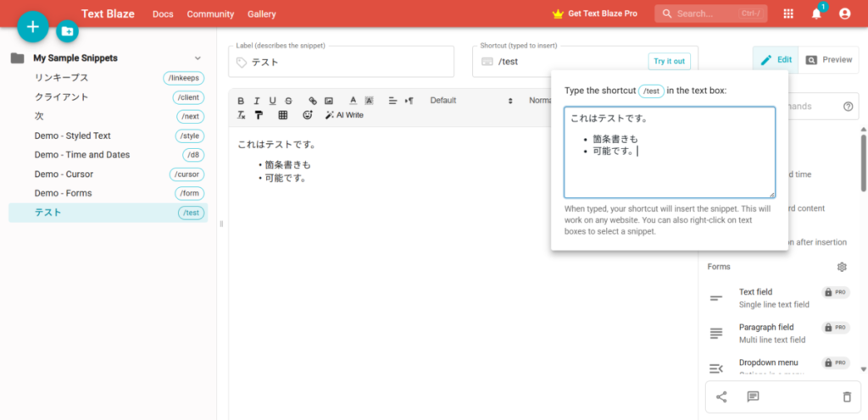868x420 pixels.
Task: Open the apps grid icon in header
Action: pyautogui.click(x=788, y=14)
